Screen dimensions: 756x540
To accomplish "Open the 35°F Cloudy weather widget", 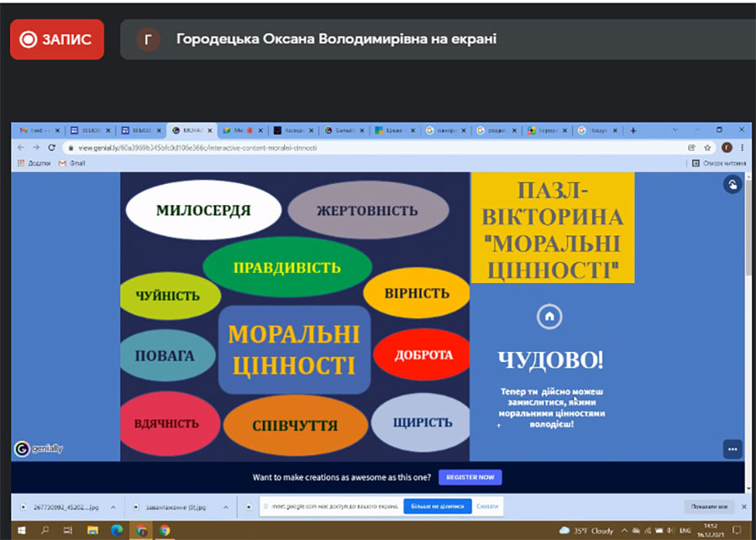I will 585,531.
